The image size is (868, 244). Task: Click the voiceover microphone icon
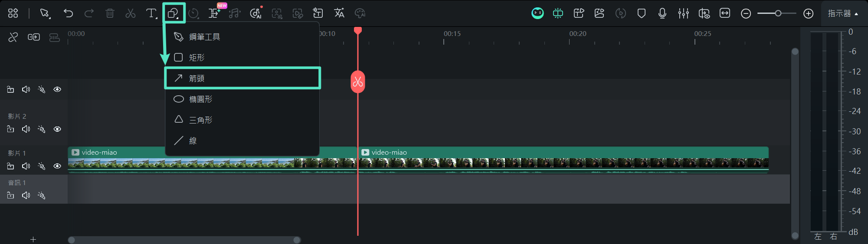[662, 13]
